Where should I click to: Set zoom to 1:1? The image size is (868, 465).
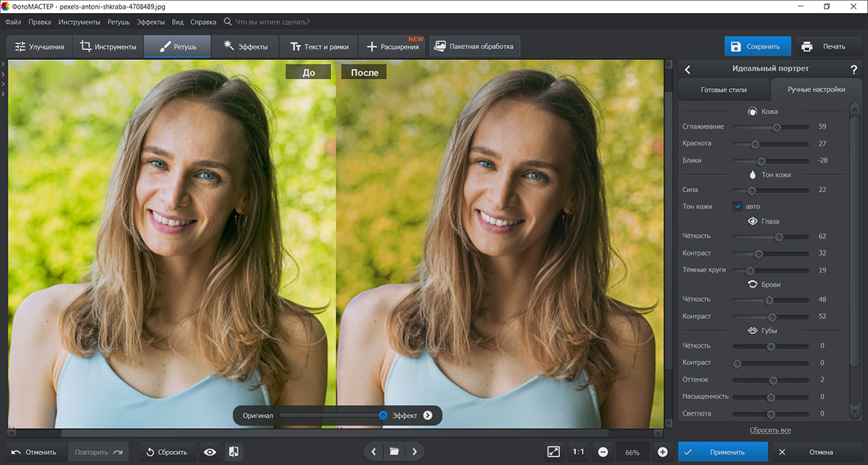click(579, 452)
